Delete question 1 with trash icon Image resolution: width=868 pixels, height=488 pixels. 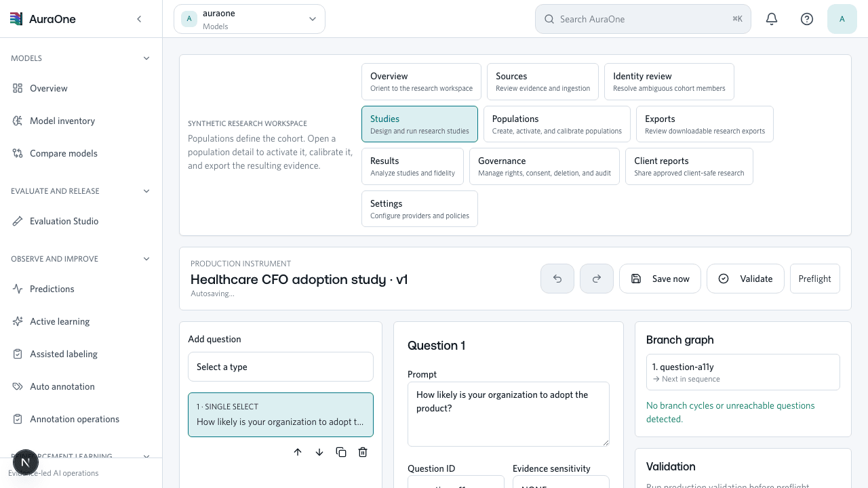363,452
